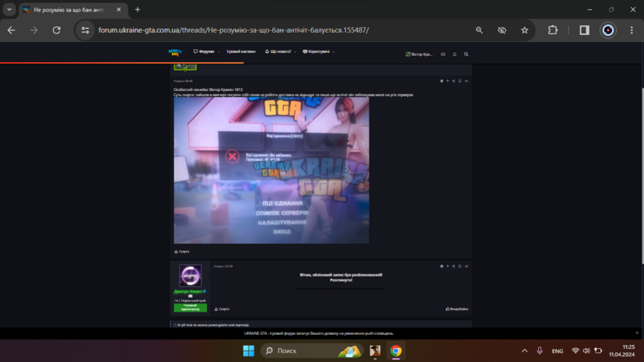
Task: Open the Форуми navigation menu
Action: [x=204, y=52]
